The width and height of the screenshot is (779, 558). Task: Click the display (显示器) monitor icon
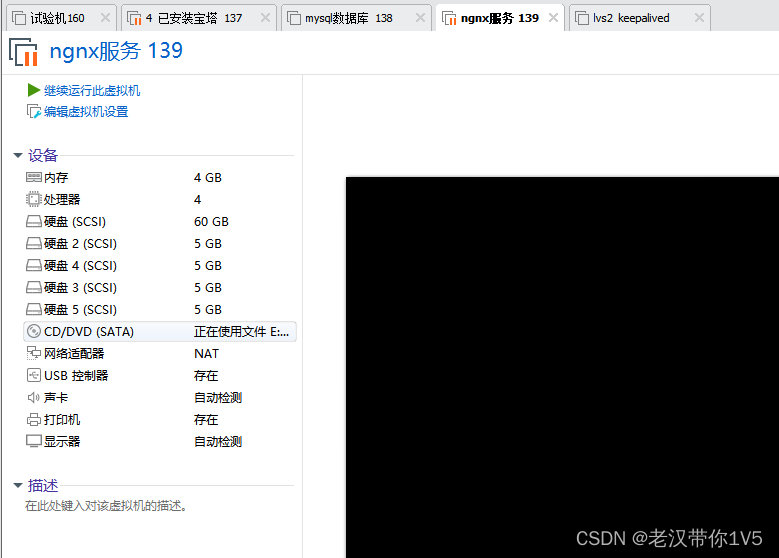[34, 441]
